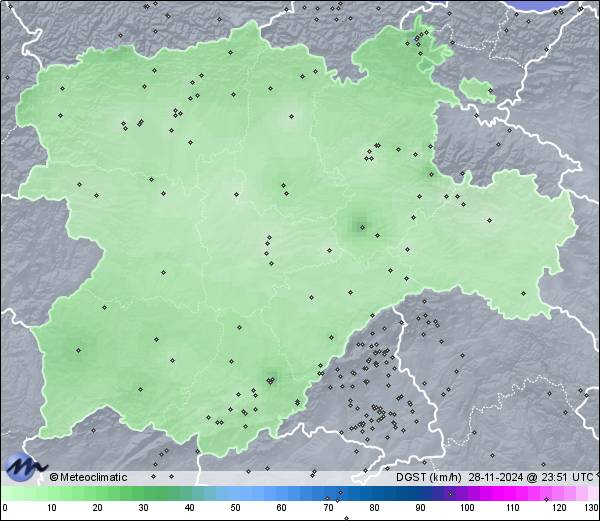The height and width of the screenshot is (521, 600).
Task: Click the date 28-11-2024
Action: [496, 477]
